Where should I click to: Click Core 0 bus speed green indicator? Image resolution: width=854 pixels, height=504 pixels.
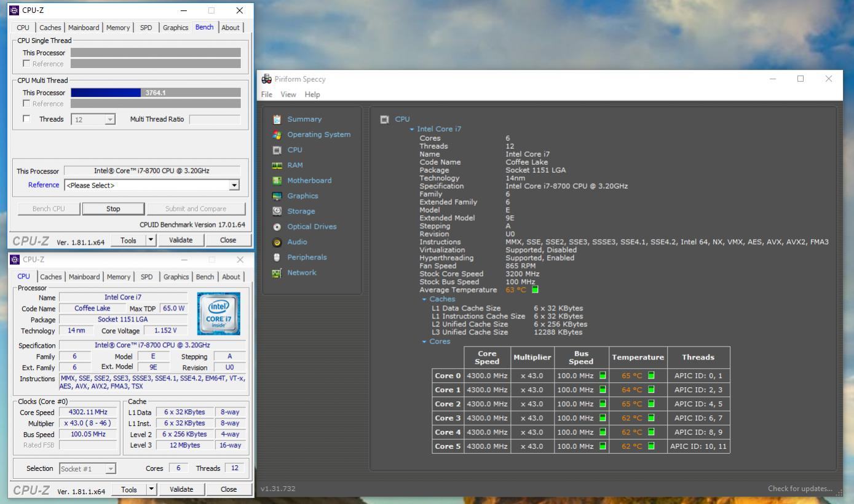click(603, 376)
